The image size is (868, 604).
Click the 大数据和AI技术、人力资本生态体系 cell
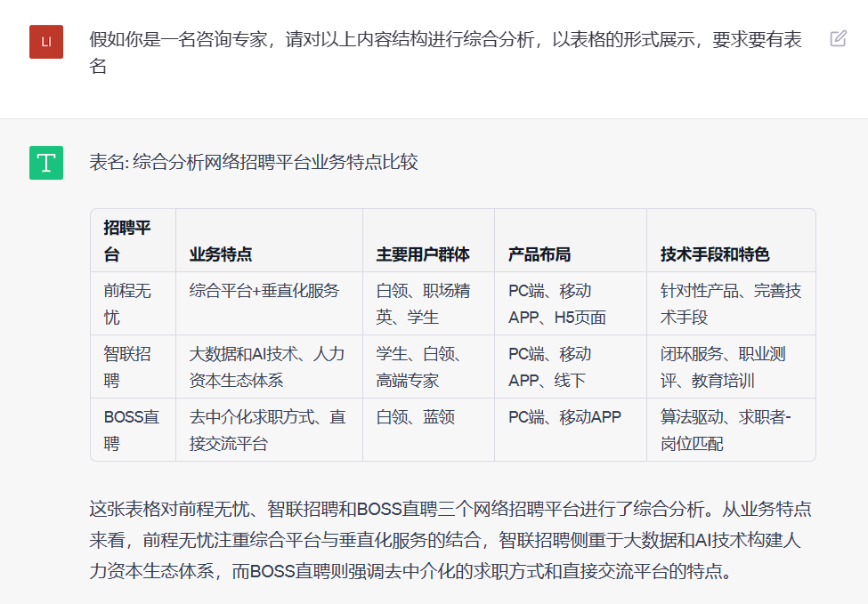pyautogui.click(x=269, y=366)
